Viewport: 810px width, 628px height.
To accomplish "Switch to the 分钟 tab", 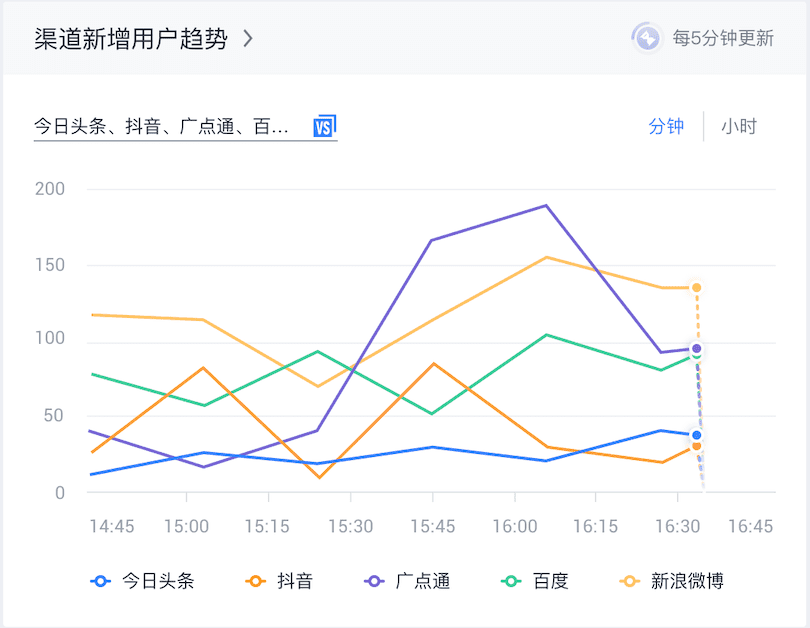I will click(x=666, y=126).
